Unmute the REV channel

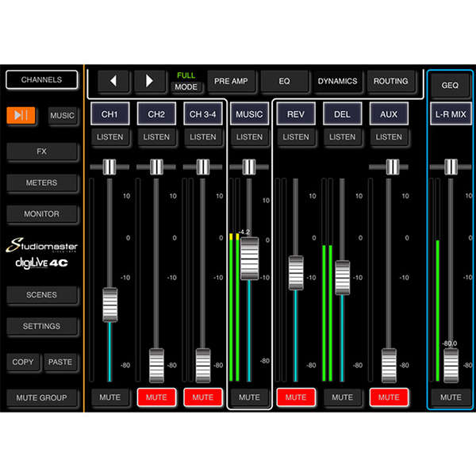point(296,397)
